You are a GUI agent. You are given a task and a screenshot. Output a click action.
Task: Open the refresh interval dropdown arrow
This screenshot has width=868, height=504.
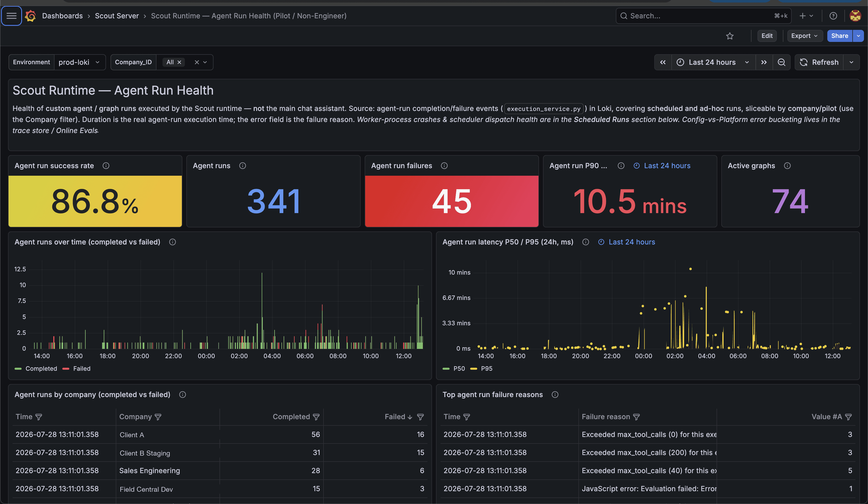[851, 62]
